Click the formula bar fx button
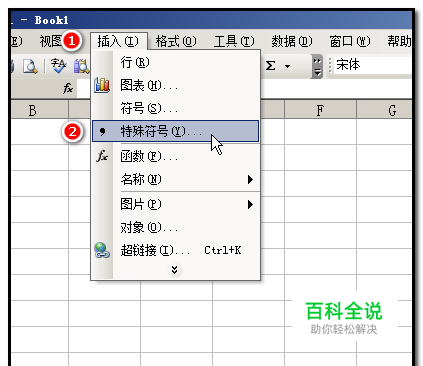 (68, 88)
